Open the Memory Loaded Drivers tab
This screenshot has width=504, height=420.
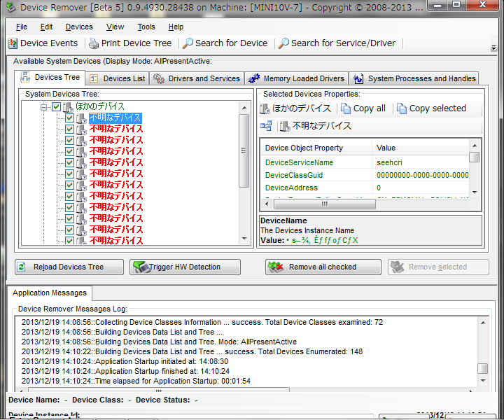297,78
